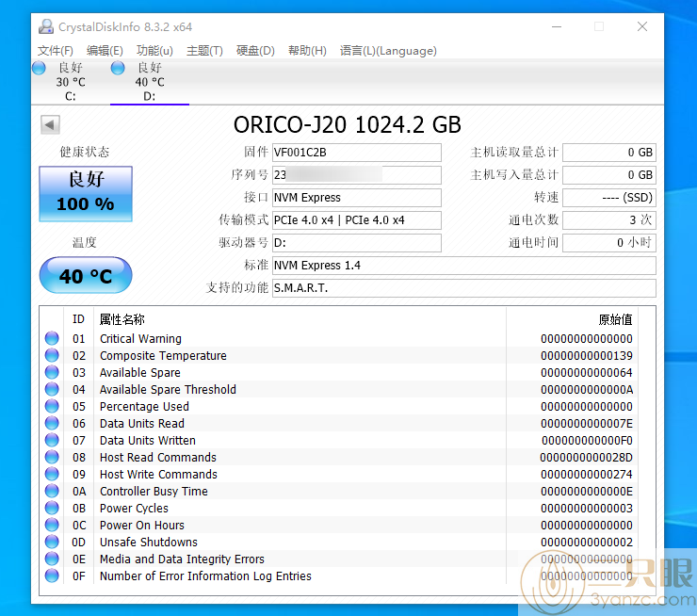Select the Unsafe Shutdowns row name
Viewport: 697px width, 616px height.
(x=149, y=543)
